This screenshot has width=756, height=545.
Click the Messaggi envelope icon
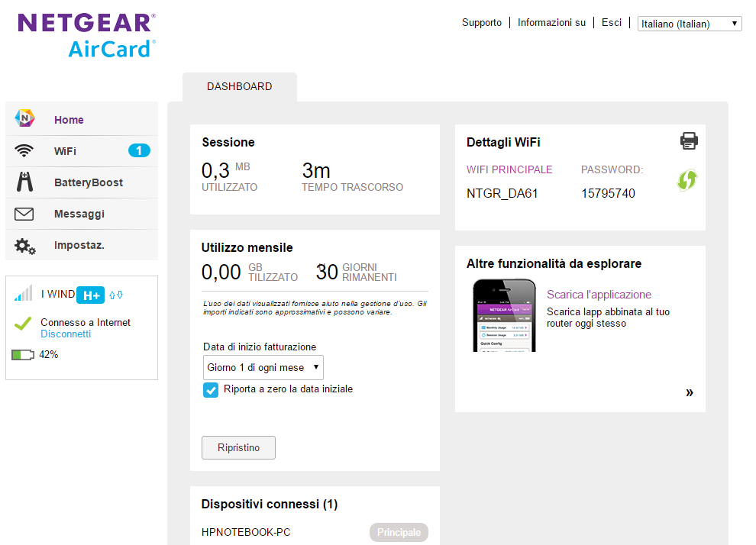(x=24, y=214)
